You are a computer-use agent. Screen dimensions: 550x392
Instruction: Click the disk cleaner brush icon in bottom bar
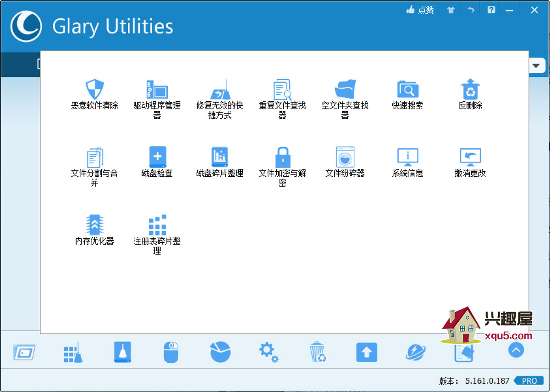pyautogui.click(x=122, y=352)
